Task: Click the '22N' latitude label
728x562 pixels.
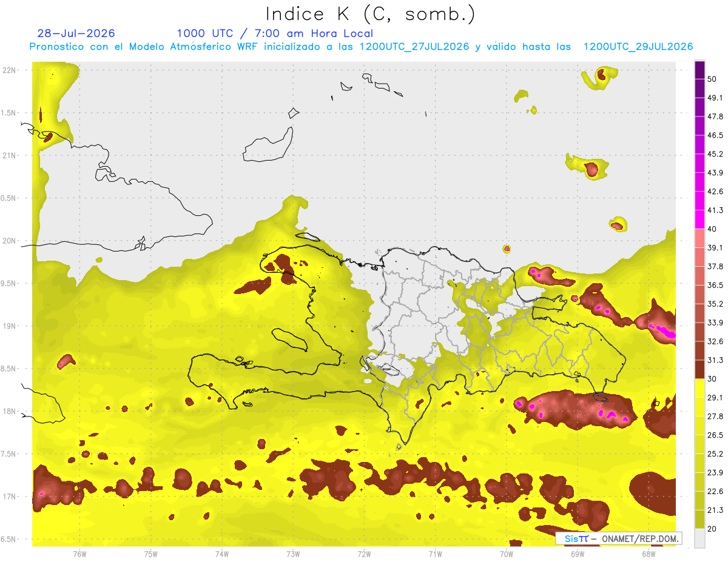Action: click(x=10, y=70)
